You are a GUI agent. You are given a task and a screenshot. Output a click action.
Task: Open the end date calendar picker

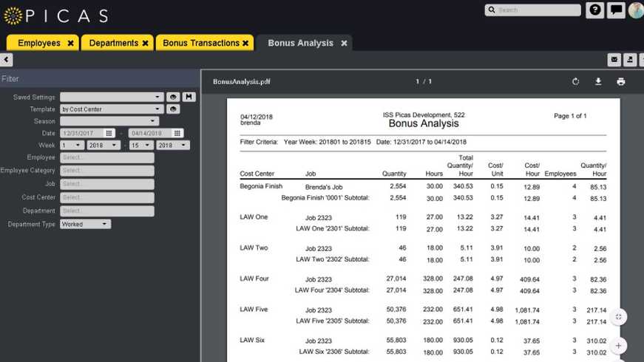[177, 133]
